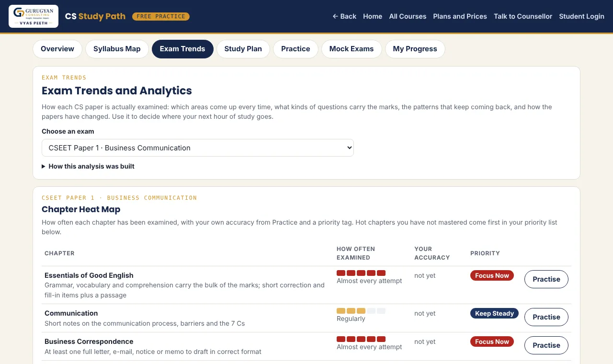Screen dimensions: 613x364
Task: Click the Business Correspondence frequency bar
Action: coord(361,339)
